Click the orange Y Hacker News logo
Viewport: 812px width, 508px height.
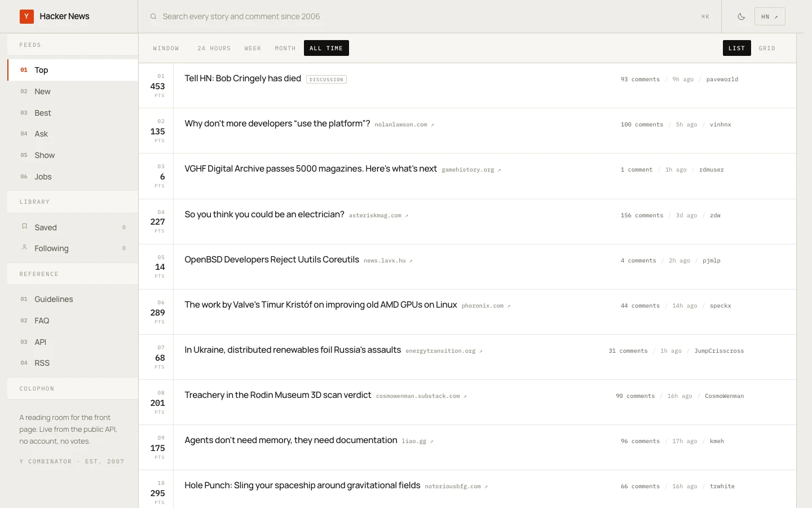pos(27,16)
